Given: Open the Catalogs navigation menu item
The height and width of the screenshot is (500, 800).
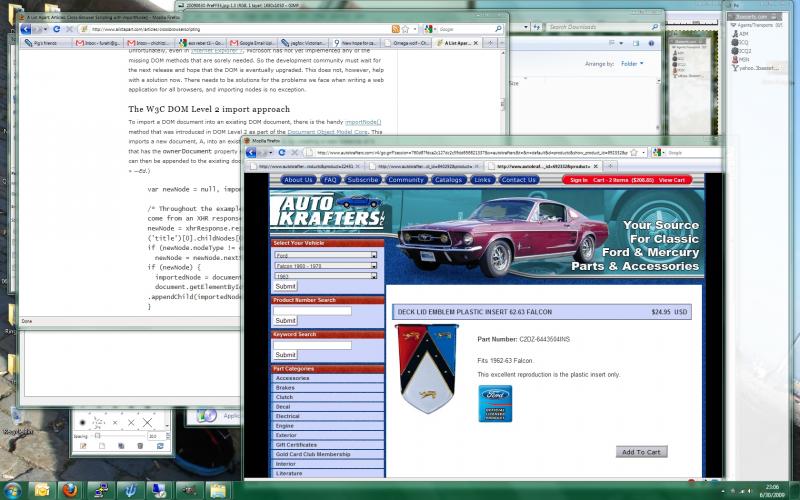Looking at the screenshot, I should point(449,180).
